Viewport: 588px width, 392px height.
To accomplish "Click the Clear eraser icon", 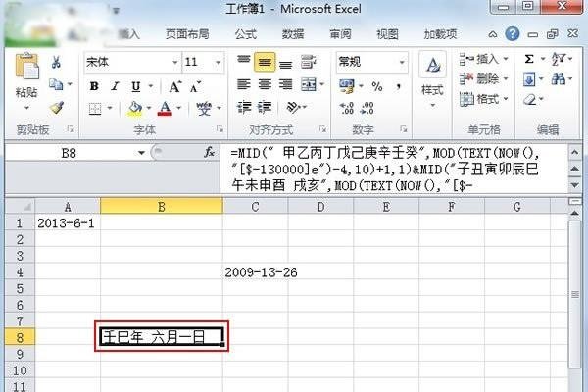I will (529, 99).
